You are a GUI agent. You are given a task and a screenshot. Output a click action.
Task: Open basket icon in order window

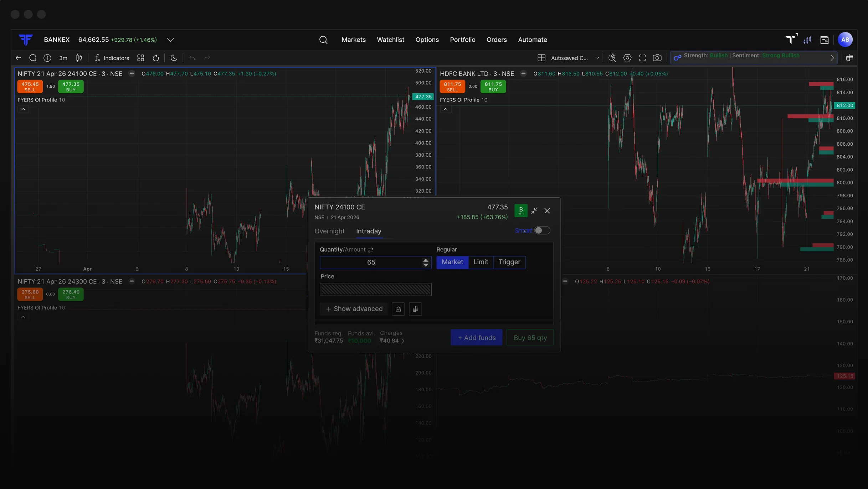pyautogui.click(x=398, y=309)
